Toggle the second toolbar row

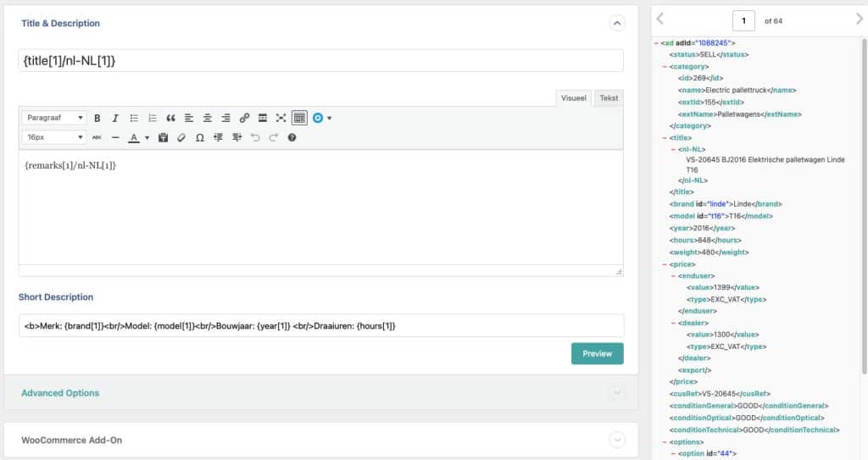pyautogui.click(x=299, y=118)
